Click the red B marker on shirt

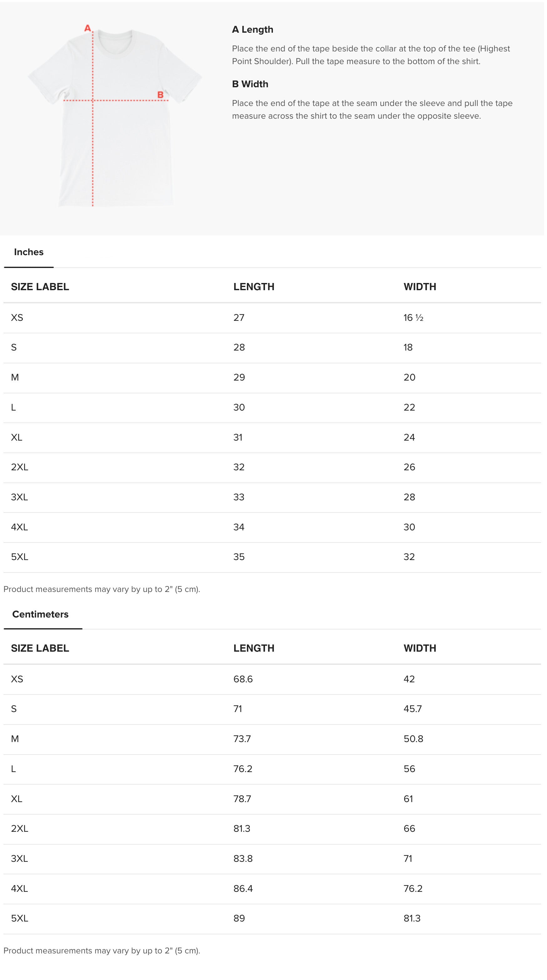160,95
